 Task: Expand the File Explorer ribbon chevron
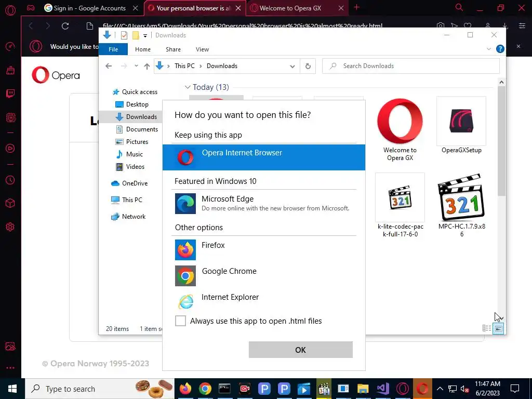(488, 49)
